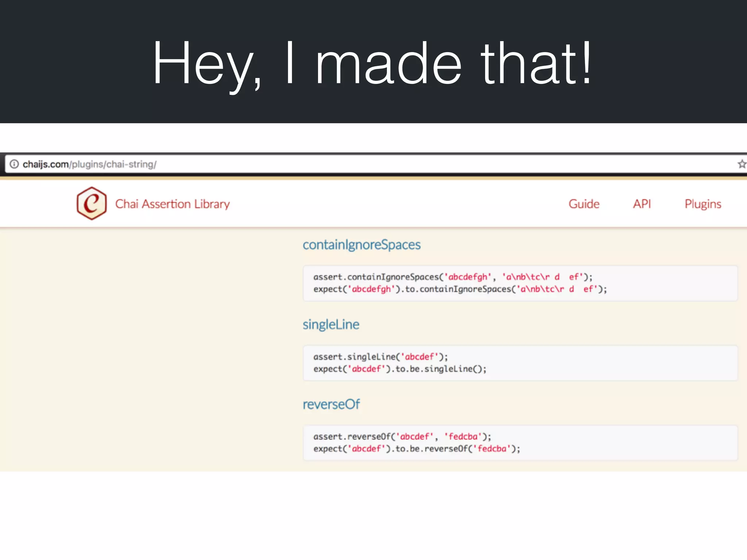This screenshot has height=560, width=747.
Task: Click the chaijs.com address bar URL
Action: click(90, 164)
